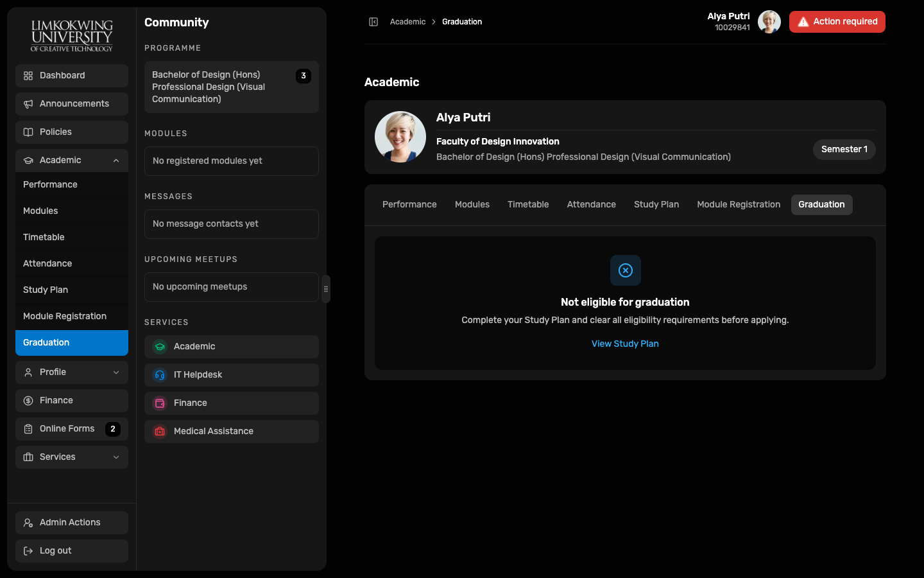Toggle the sidebar collapse icon near breadcrumb
Viewport: 924px width, 578px height.
pyautogui.click(x=373, y=22)
